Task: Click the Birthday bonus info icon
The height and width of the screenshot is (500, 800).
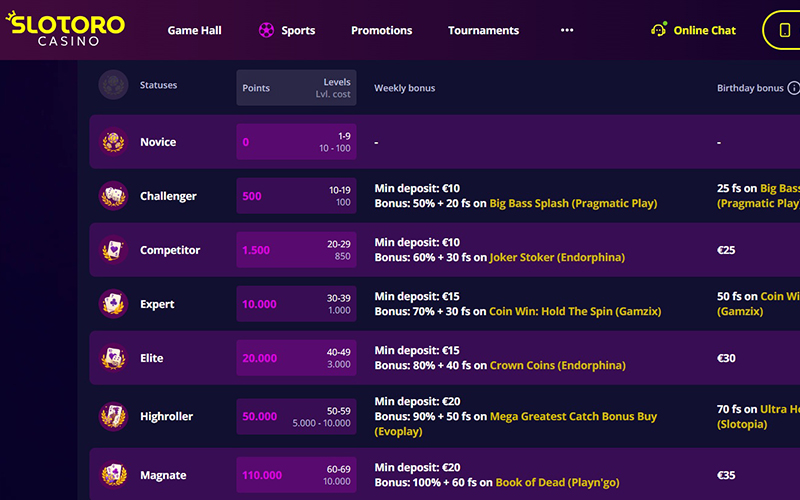Action: (x=794, y=88)
